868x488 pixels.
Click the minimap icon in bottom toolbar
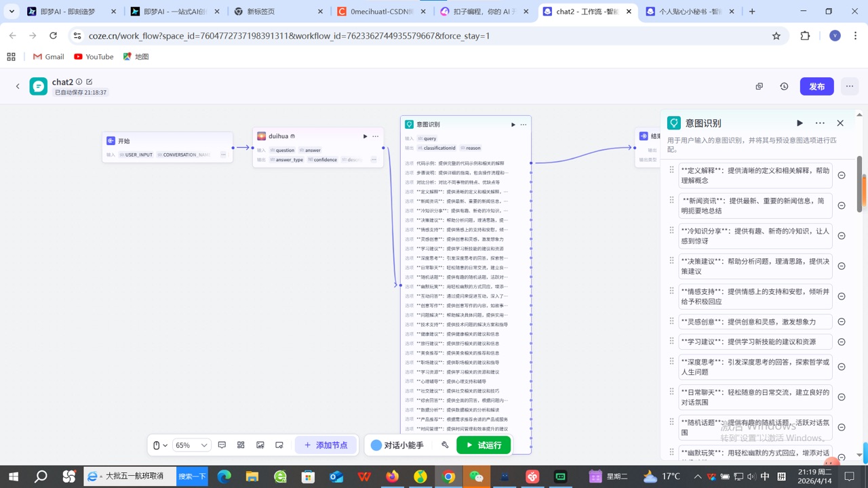279,445
